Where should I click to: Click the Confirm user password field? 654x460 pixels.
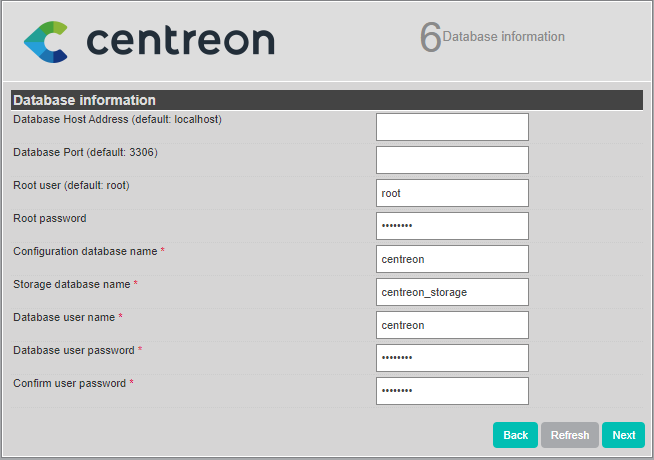(x=452, y=391)
